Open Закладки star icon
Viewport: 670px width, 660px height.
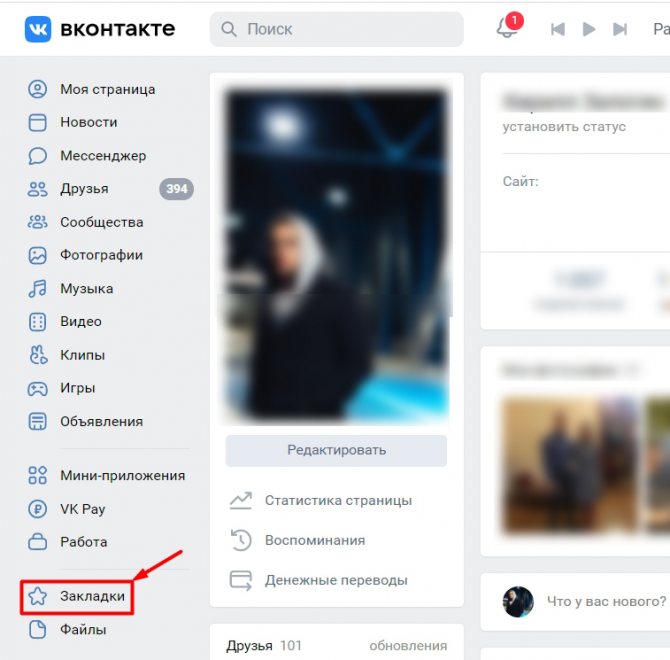coord(38,597)
